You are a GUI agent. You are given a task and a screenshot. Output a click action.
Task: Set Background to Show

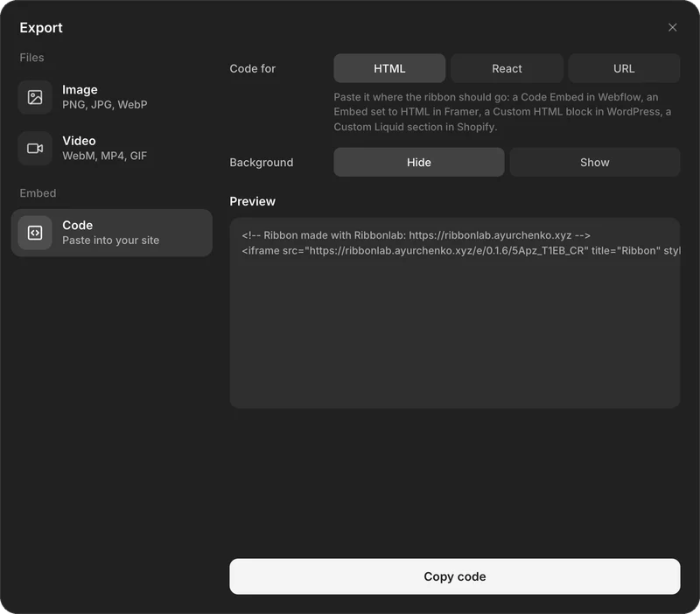pos(595,162)
